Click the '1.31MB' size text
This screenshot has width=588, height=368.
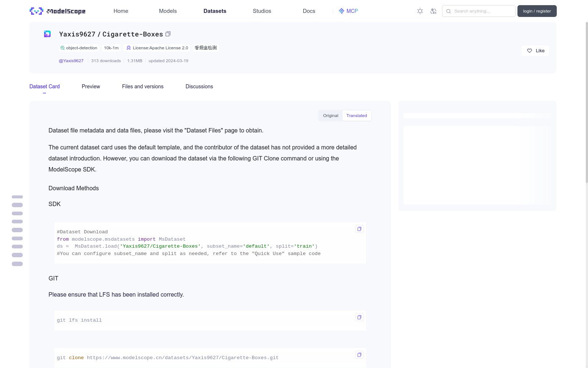tap(135, 61)
